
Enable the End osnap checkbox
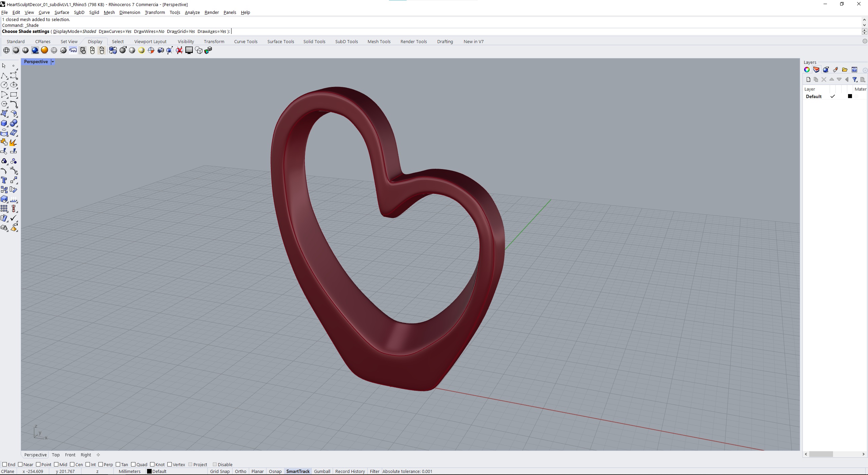pyautogui.click(x=5, y=464)
